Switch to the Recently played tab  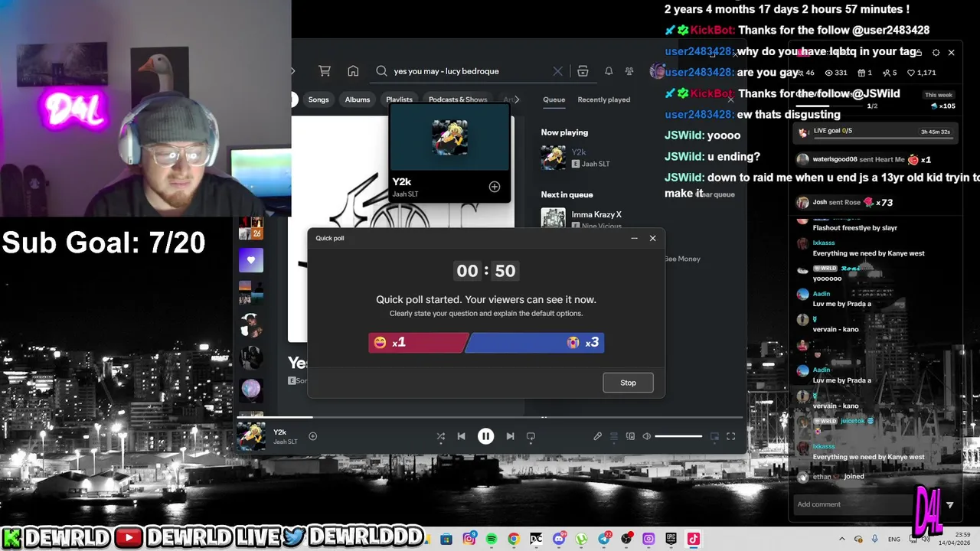click(x=604, y=99)
